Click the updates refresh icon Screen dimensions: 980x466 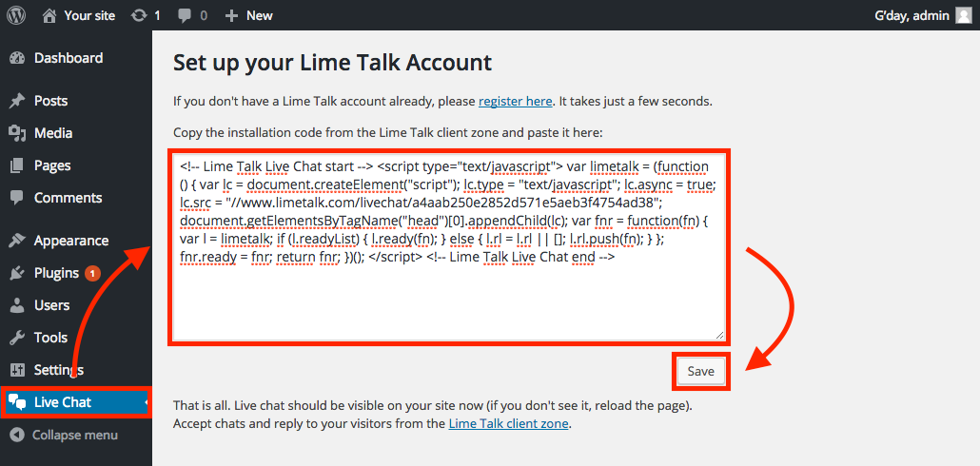pos(138,15)
